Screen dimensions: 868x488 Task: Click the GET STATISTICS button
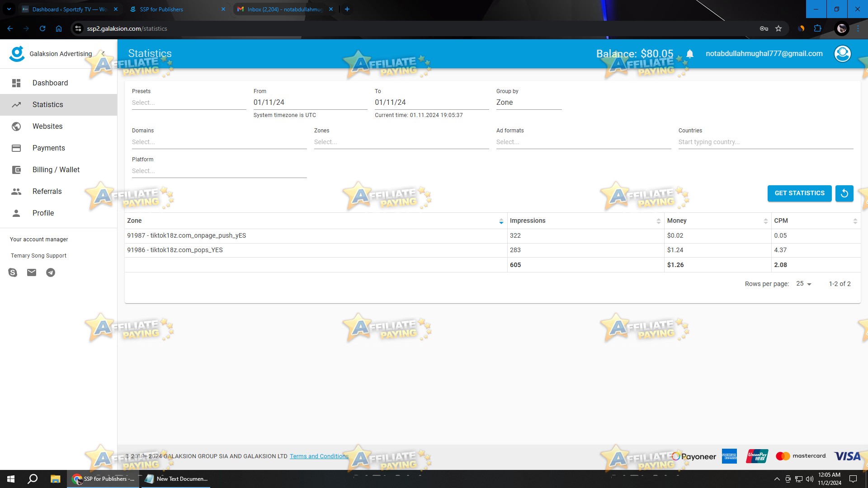(x=799, y=193)
